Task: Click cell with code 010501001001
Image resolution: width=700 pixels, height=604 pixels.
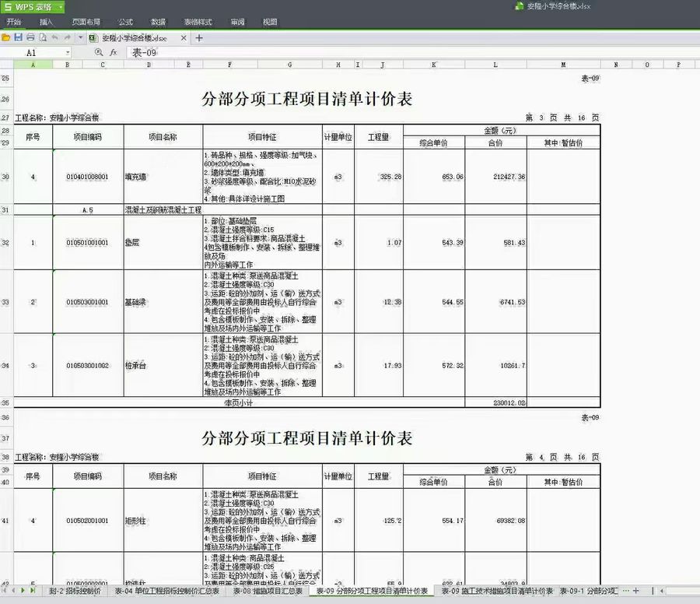Action: [87, 243]
